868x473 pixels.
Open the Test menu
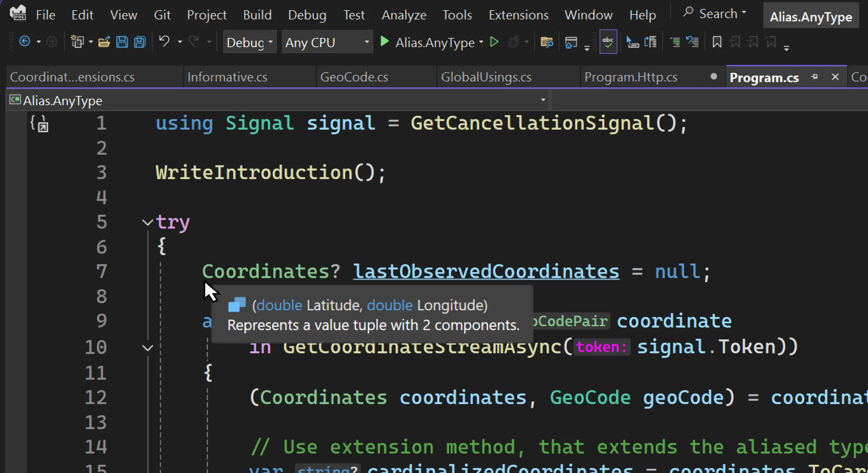coord(354,15)
